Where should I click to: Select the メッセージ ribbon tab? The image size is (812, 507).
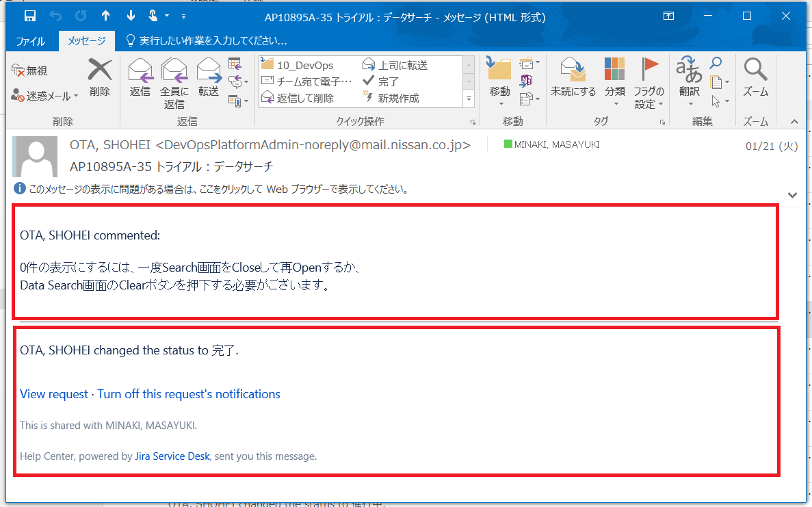click(86, 41)
